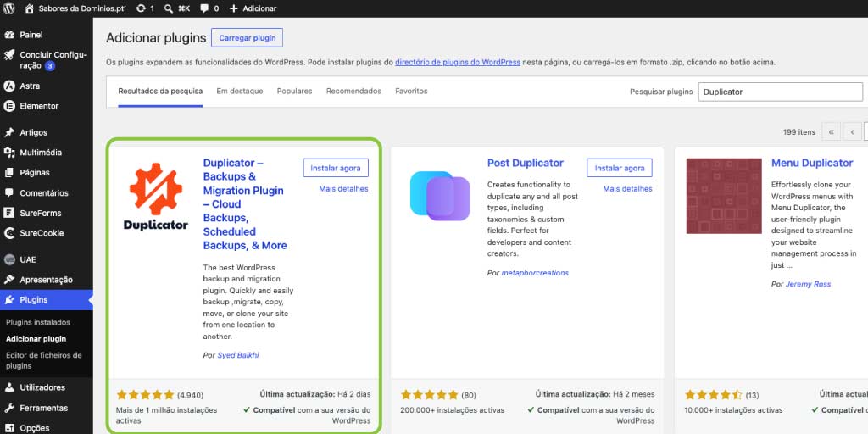868x434 pixels.
Task: Click the Elementor logo icon
Action: tap(8, 106)
